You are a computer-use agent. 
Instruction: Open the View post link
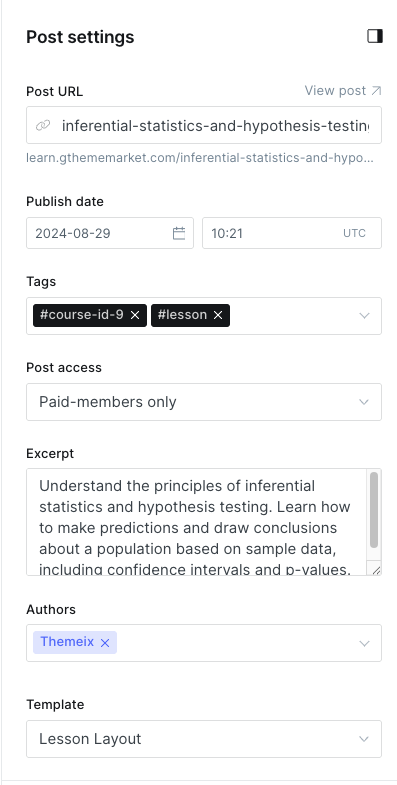click(343, 91)
